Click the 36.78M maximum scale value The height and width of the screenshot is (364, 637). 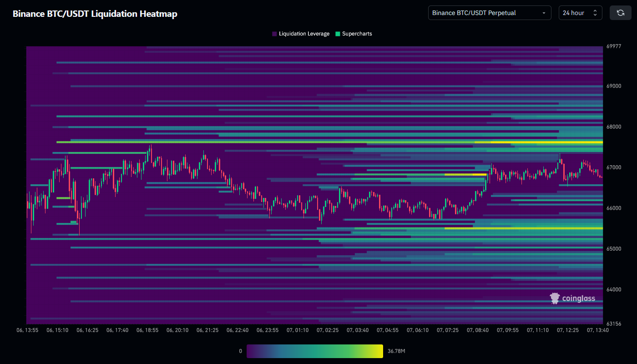coord(396,351)
